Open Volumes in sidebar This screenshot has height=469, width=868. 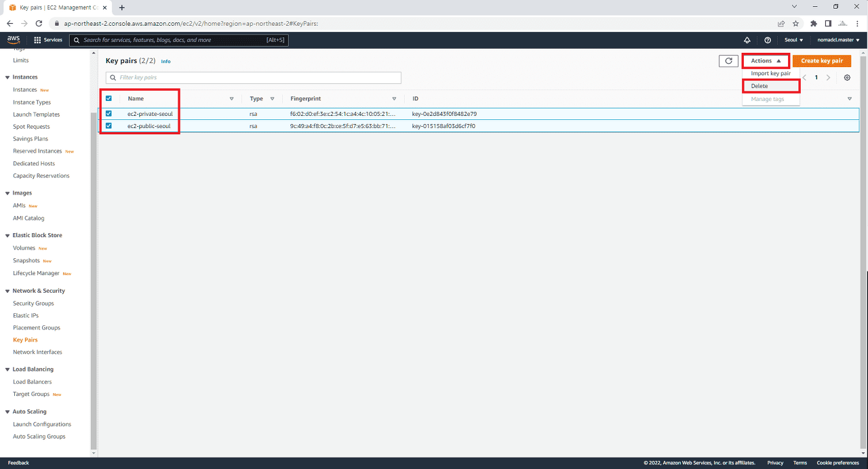[x=24, y=248]
